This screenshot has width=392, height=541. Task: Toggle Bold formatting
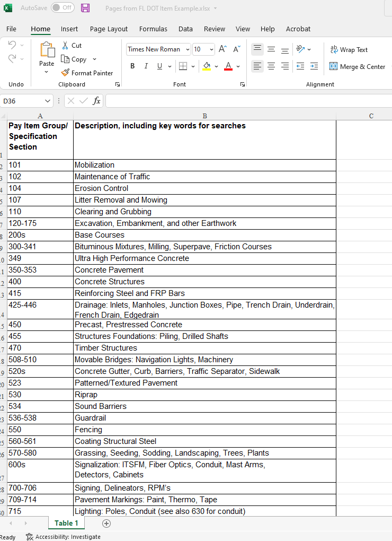[x=132, y=66]
